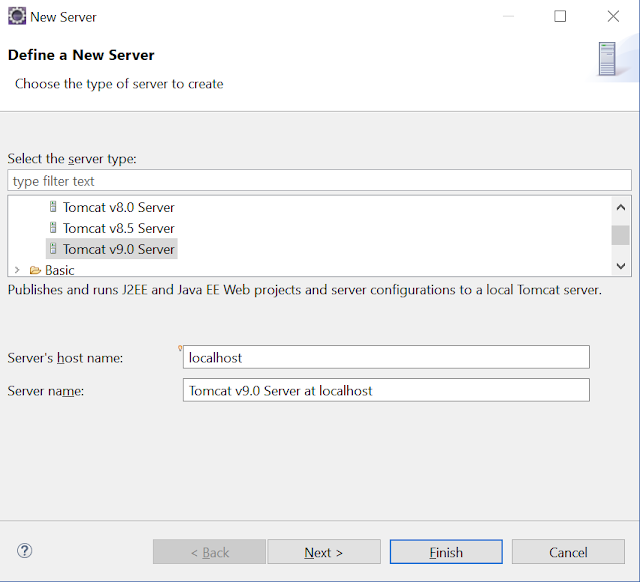Click Finish to create the server
The width and height of the screenshot is (640, 582).
[x=446, y=552]
